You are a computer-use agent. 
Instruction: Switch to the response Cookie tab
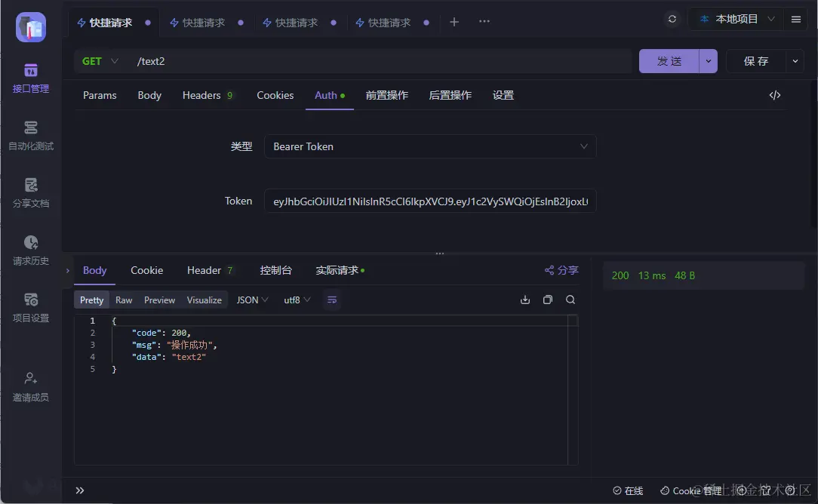146,270
